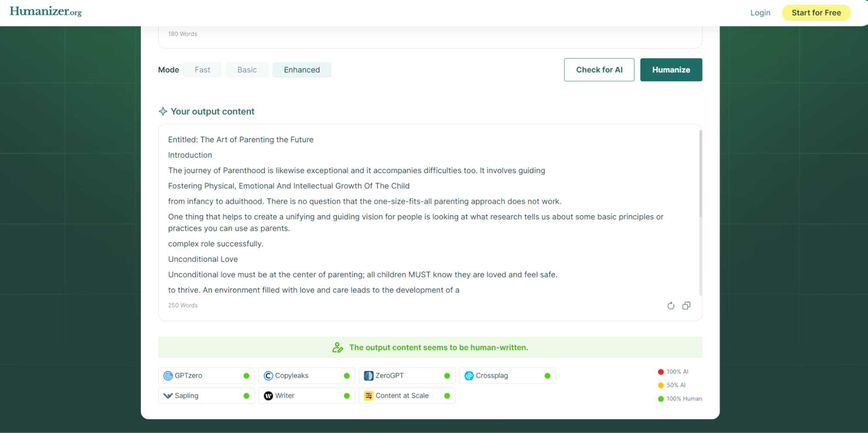Click the regenerate output icon
The height and width of the screenshot is (433, 868).
670,306
